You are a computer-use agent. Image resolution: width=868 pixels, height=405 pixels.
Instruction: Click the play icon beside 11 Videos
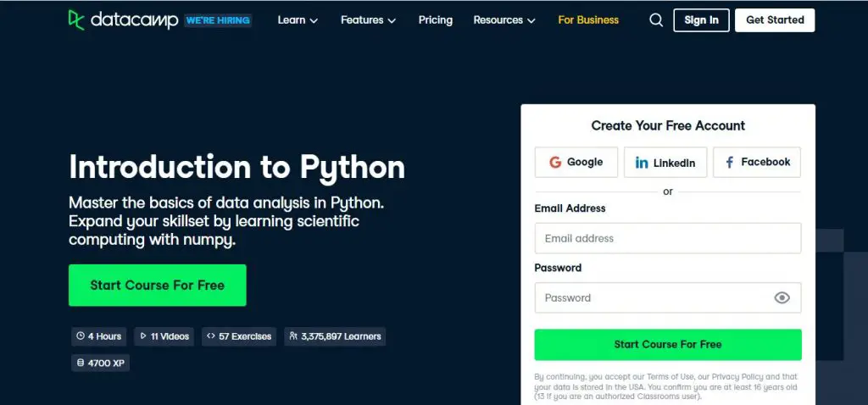point(143,336)
